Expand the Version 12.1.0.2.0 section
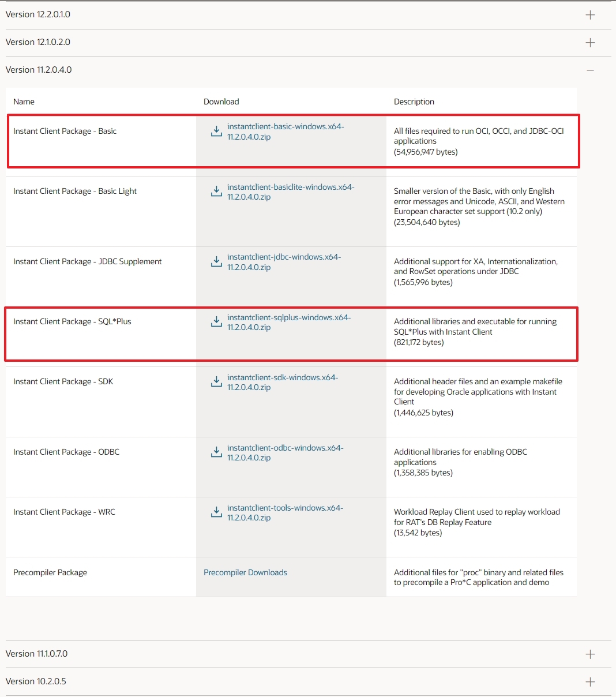Image resolution: width=616 pixels, height=697 pixels. pyautogui.click(x=589, y=42)
